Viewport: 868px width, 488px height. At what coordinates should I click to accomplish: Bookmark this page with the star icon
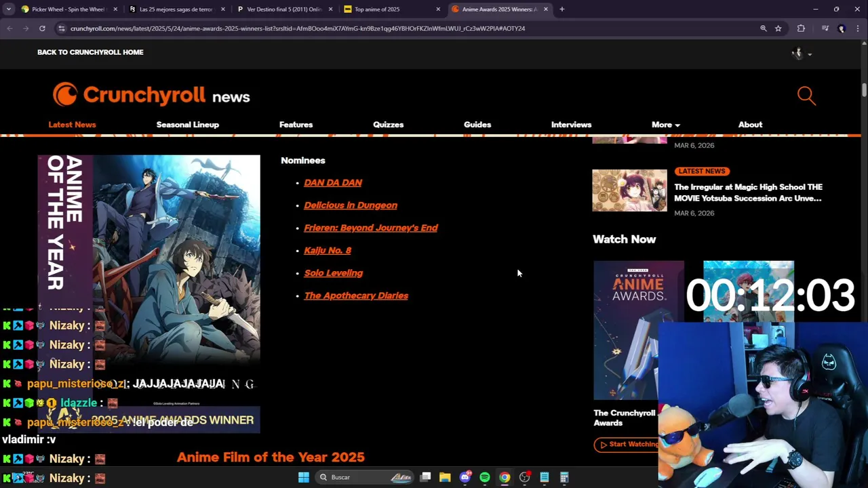coord(778,28)
